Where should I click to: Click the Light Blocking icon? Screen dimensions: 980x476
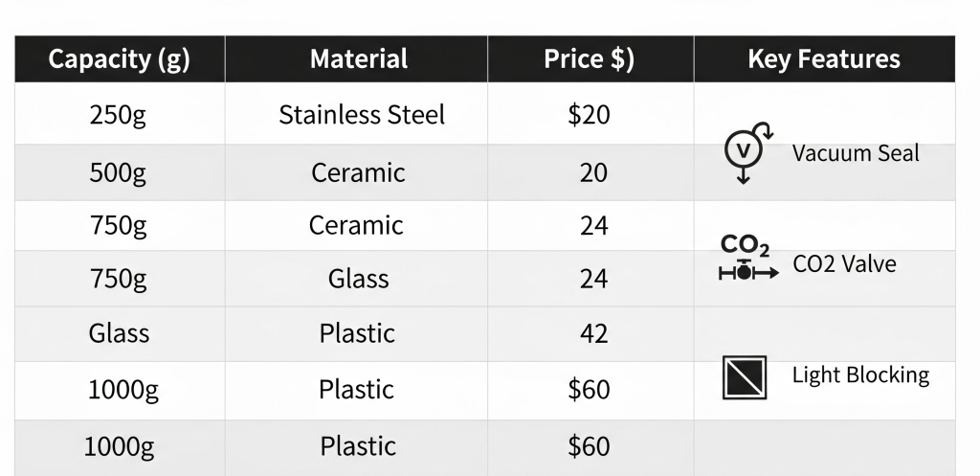pyautogui.click(x=746, y=376)
